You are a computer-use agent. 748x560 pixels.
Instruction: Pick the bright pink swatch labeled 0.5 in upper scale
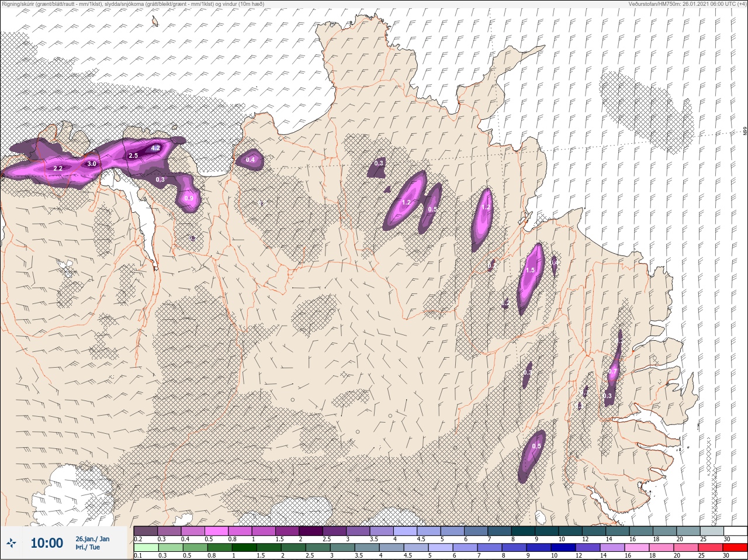(x=217, y=531)
